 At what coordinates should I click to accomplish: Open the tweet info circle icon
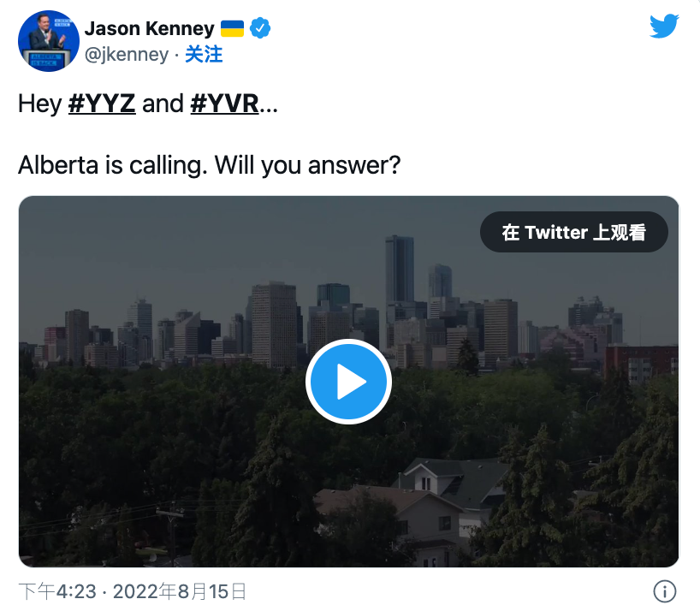[x=665, y=591]
